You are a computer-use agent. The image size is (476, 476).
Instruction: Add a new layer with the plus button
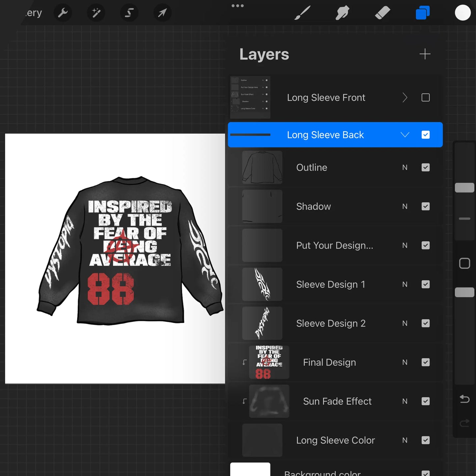click(x=425, y=54)
